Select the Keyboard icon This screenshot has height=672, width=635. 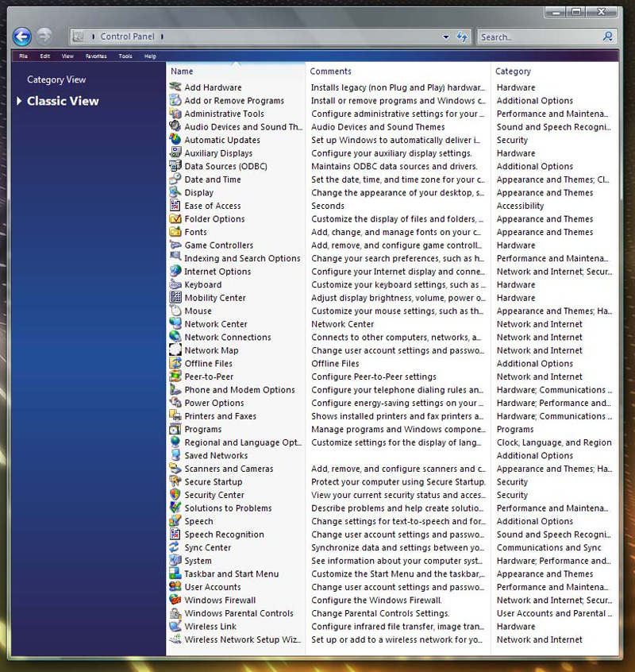click(175, 284)
